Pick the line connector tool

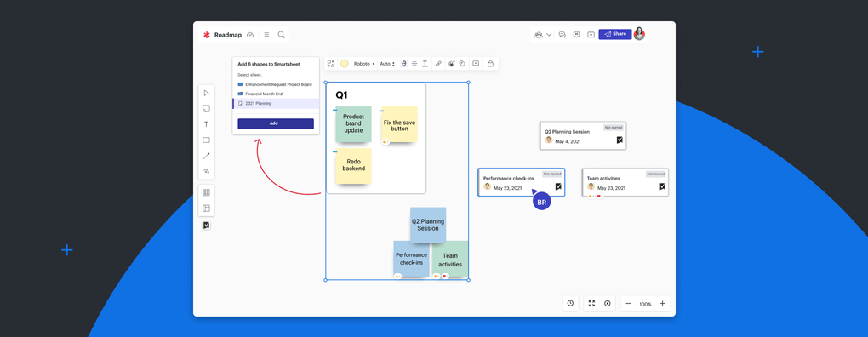(207, 156)
